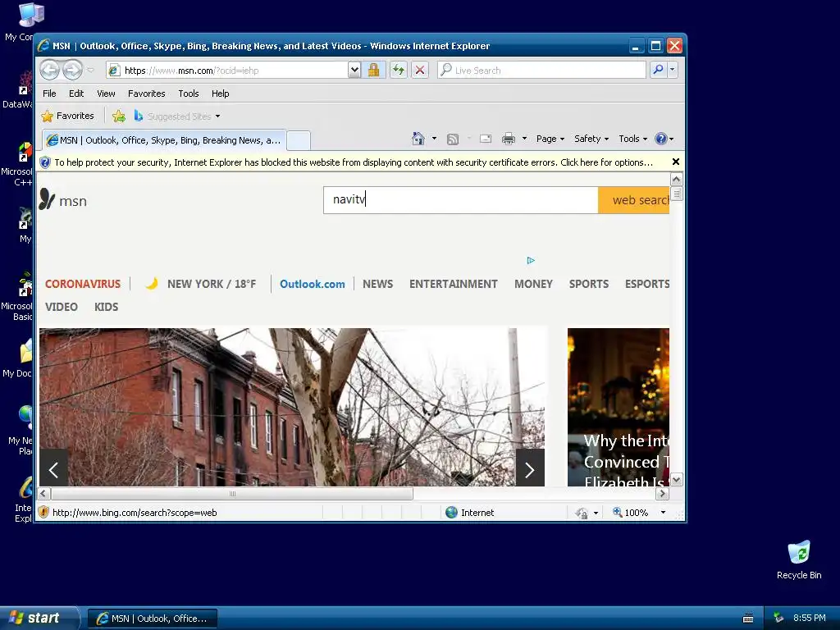Open the Recycle Bin desktop icon
This screenshot has width=840, height=630.
799,559
